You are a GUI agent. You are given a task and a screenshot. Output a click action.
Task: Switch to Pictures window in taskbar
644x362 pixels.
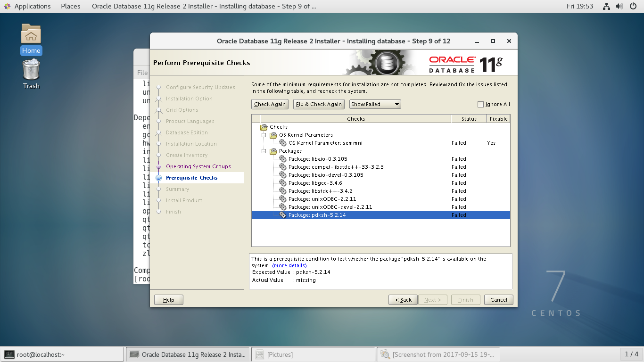click(x=314, y=354)
